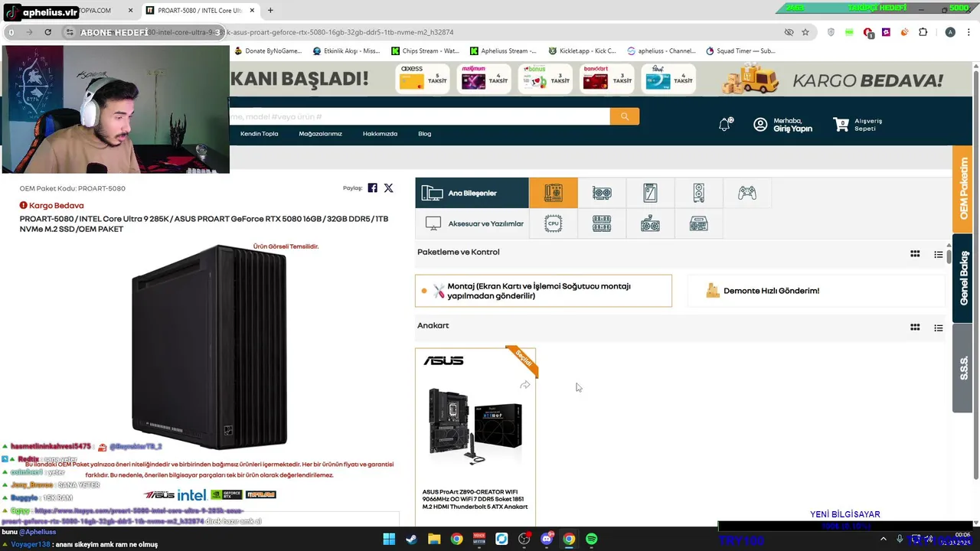Open Discord from the taskbar

coord(547,539)
